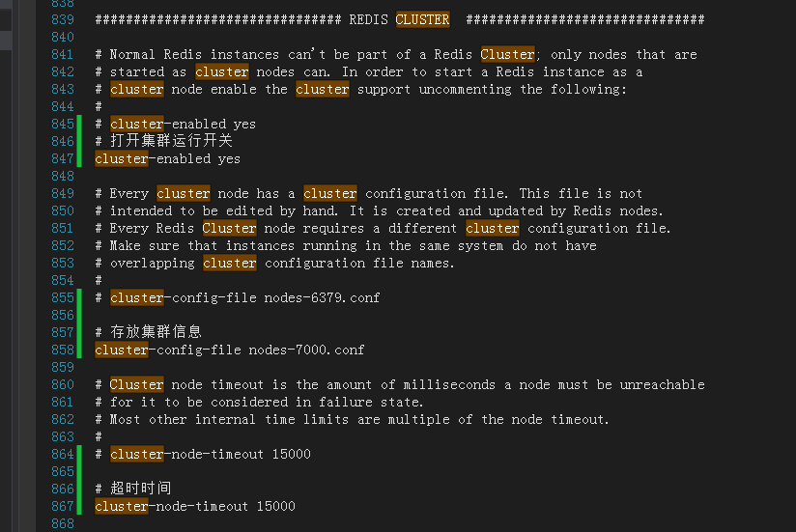Image resolution: width=796 pixels, height=532 pixels.
Task: Select line number 858 in the gutter
Action: pos(62,350)
